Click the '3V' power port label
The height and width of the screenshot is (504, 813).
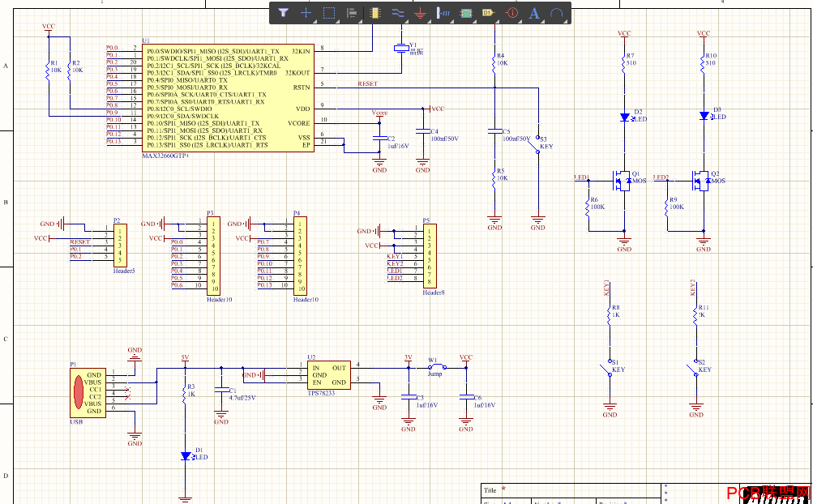pyautogui.click(x=408, y=357)
